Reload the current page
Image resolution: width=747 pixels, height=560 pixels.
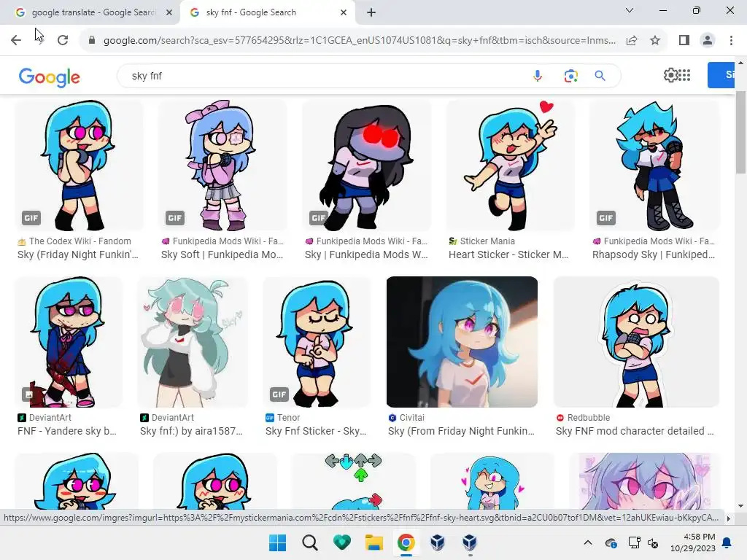click(63, 40)
